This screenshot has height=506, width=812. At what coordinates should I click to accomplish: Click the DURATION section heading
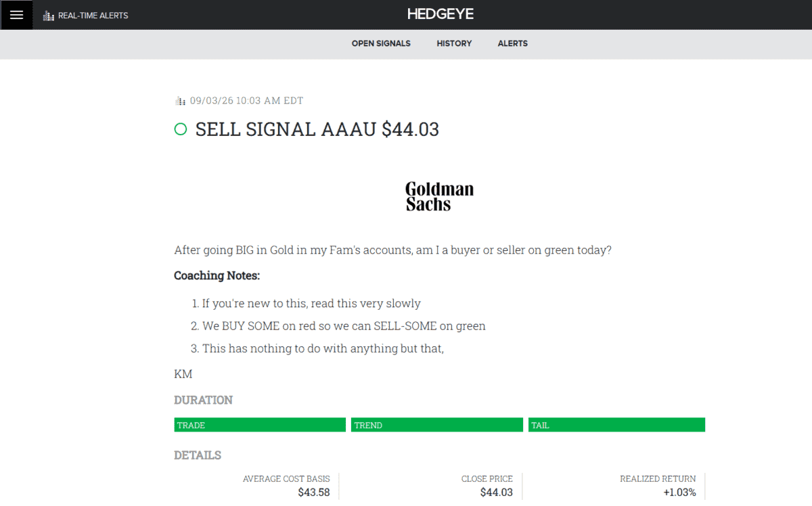click(x=203, y=400)
